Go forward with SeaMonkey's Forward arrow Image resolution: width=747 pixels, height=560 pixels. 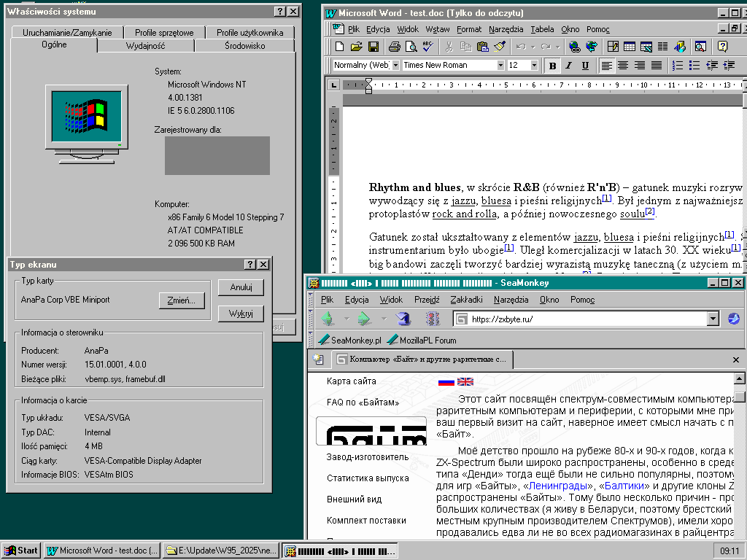click(365, 318)
